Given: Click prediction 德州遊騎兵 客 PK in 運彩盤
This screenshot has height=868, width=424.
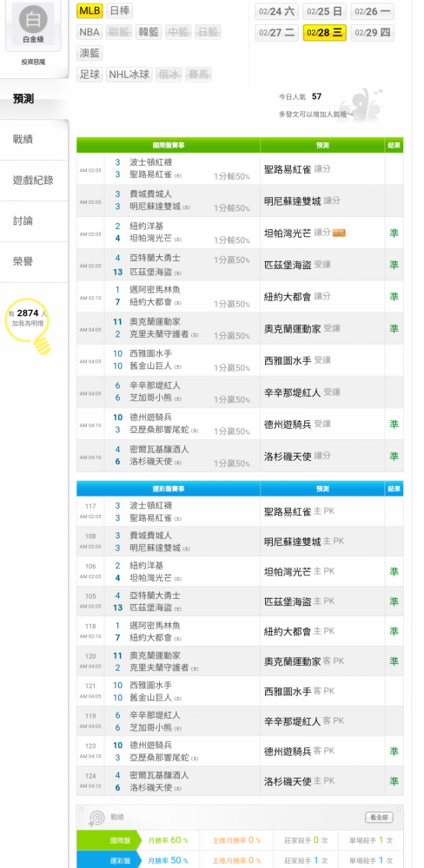Looking at the screenshot, I should coord(299,751).
